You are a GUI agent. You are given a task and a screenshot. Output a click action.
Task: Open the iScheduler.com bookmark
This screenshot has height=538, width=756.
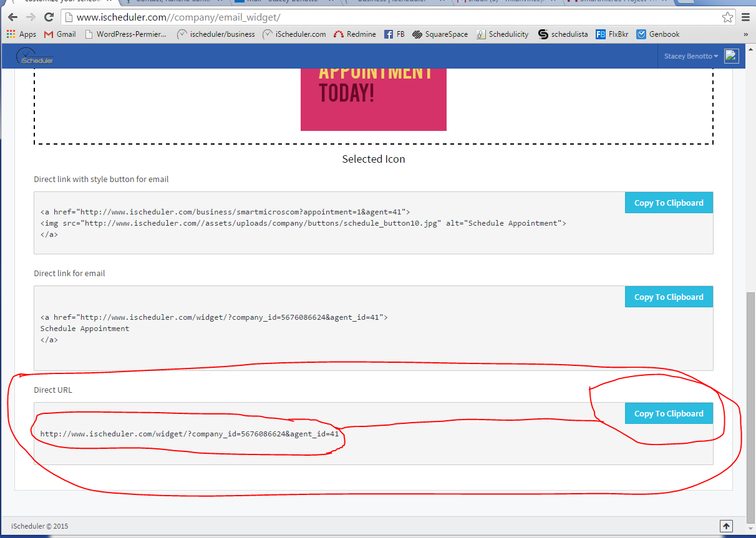point(294,34)
